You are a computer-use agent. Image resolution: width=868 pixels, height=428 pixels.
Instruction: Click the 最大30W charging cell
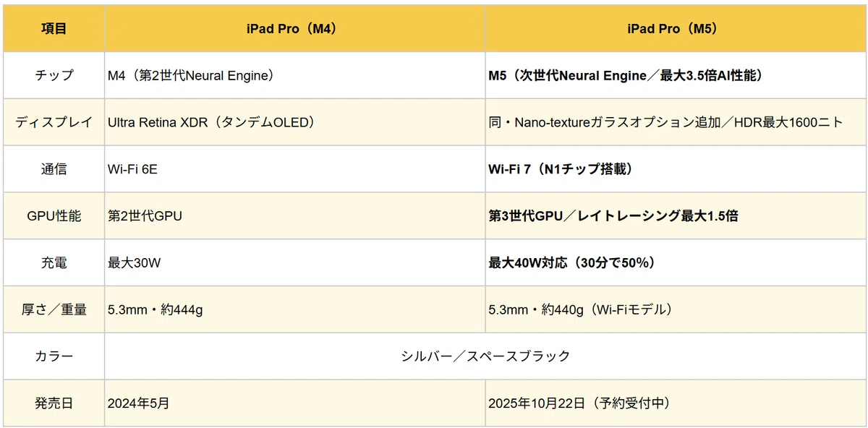tap(295, 263)
